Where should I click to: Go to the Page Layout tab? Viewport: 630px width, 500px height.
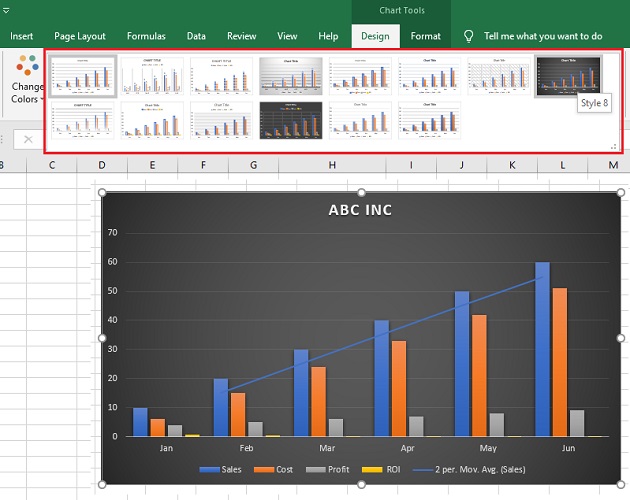[80, 36]
